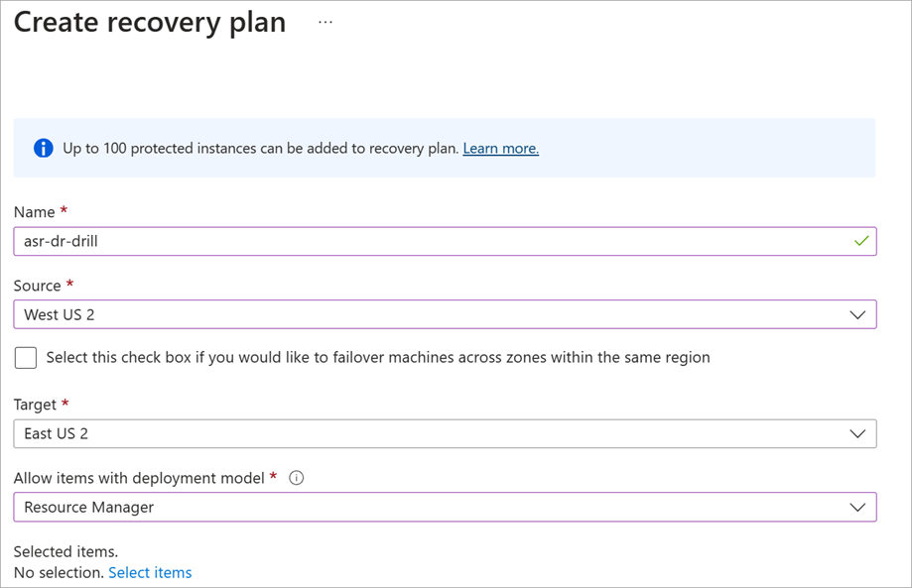Image resolution: width=912 pixels, height=588 pixels.
Task: Click the deployment model info tooltip icon
Action: (x=296, y=478)
